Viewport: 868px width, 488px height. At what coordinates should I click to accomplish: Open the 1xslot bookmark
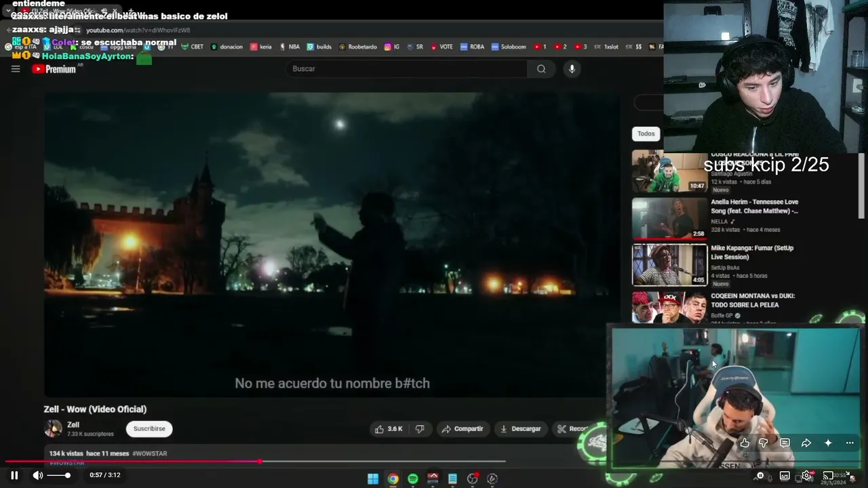[606, 47]
